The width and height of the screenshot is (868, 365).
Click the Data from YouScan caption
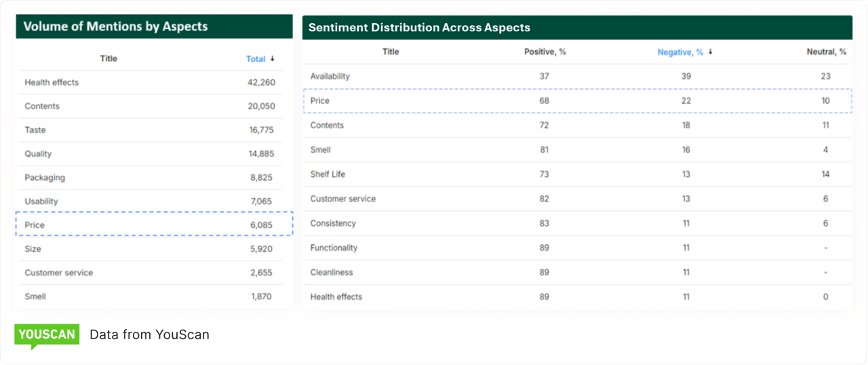(x=149, y=334)
